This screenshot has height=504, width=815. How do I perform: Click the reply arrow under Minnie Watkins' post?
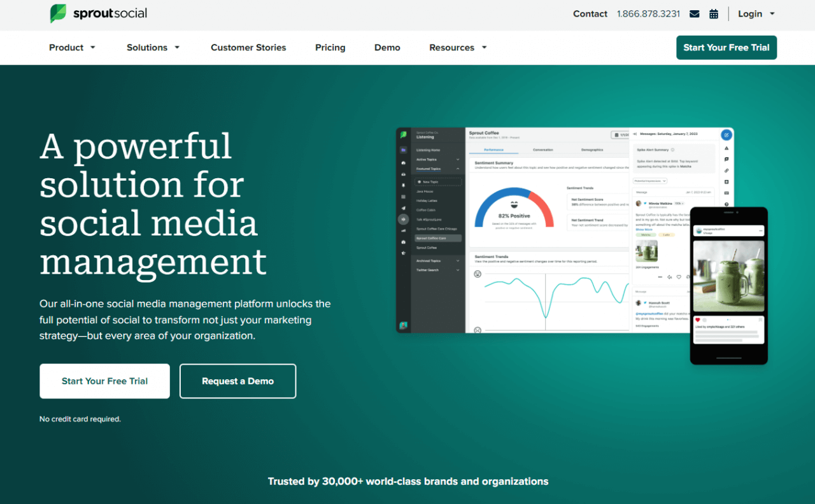pyautogui.click(x=670, y=277)
